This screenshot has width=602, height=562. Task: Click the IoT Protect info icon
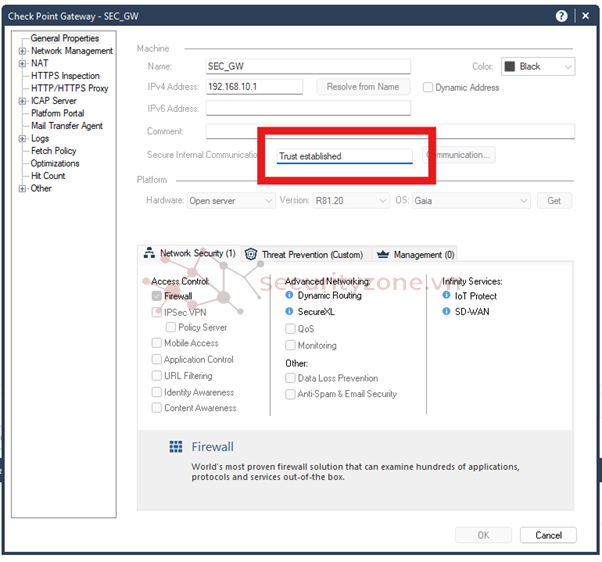(446, 295)
